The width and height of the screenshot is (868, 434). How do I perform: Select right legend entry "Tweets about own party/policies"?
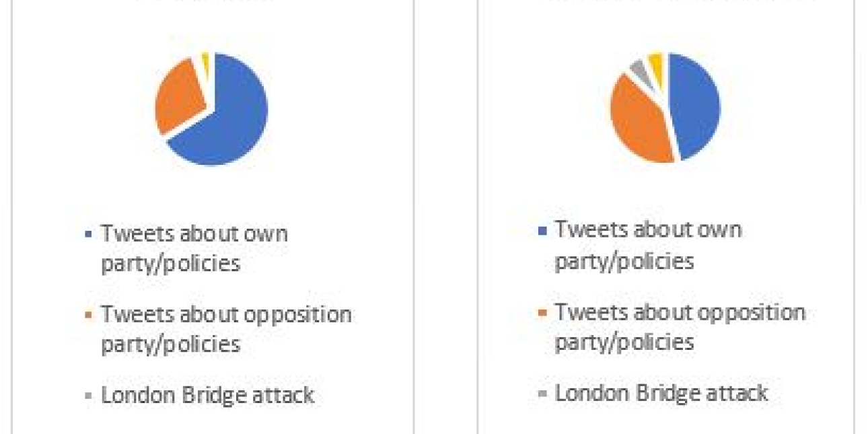(647, 244)
